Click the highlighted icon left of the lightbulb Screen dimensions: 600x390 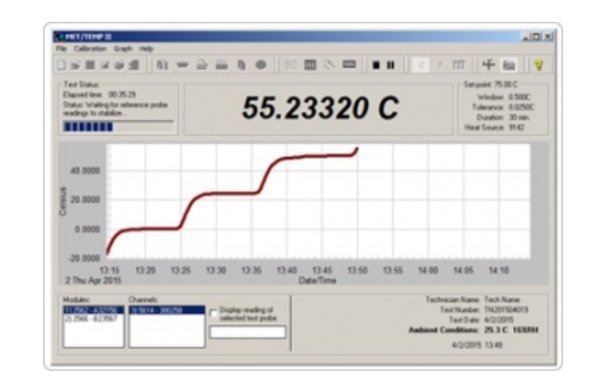pos(509,65)
